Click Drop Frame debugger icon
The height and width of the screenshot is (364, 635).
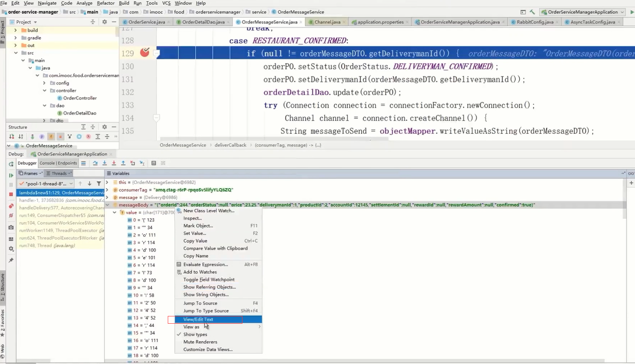point(133,163)
